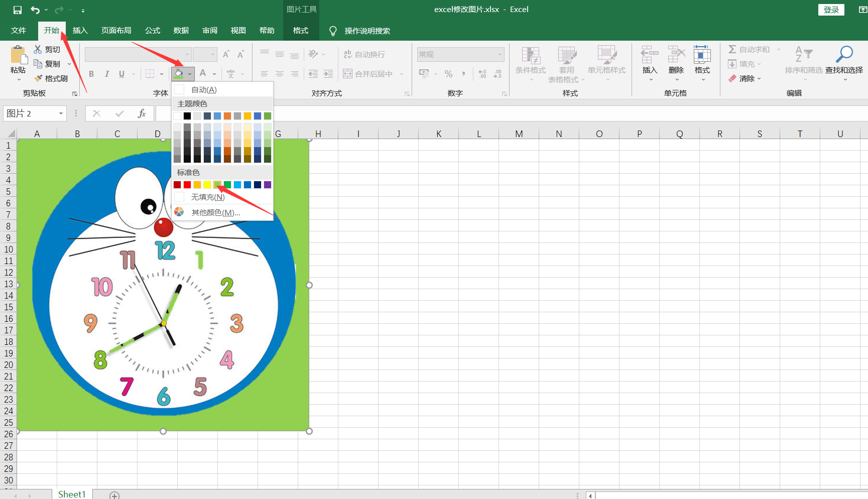Click the insert function fx icon
Viewport: 868px width, 499px height.
click(142, 113)
